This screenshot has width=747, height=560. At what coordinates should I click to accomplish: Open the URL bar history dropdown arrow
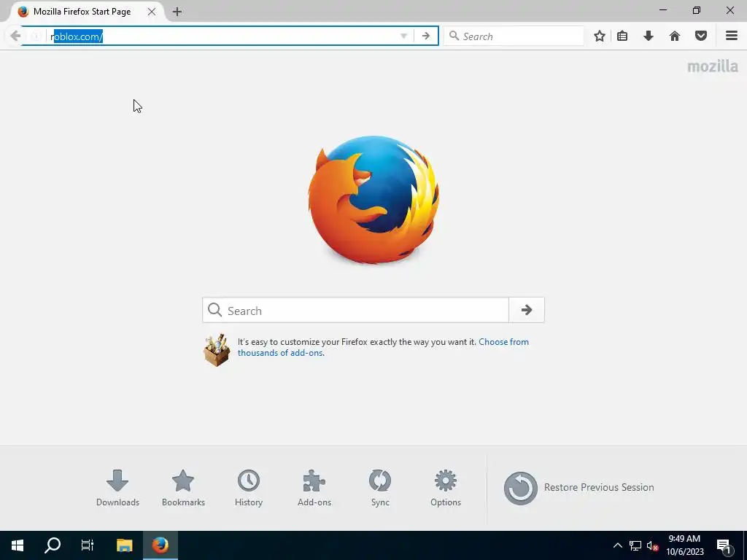coord(403,36)
